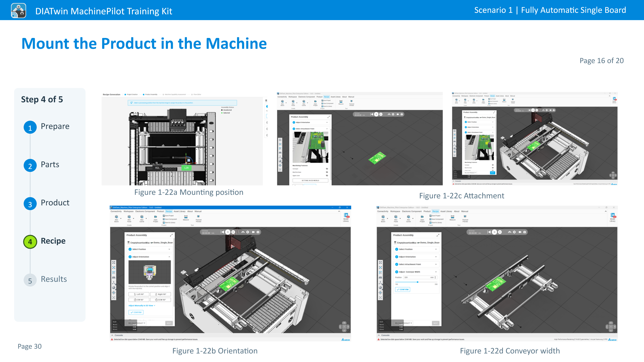Click Left 90° rotate button
644x362 pixels.
[139, 294]
